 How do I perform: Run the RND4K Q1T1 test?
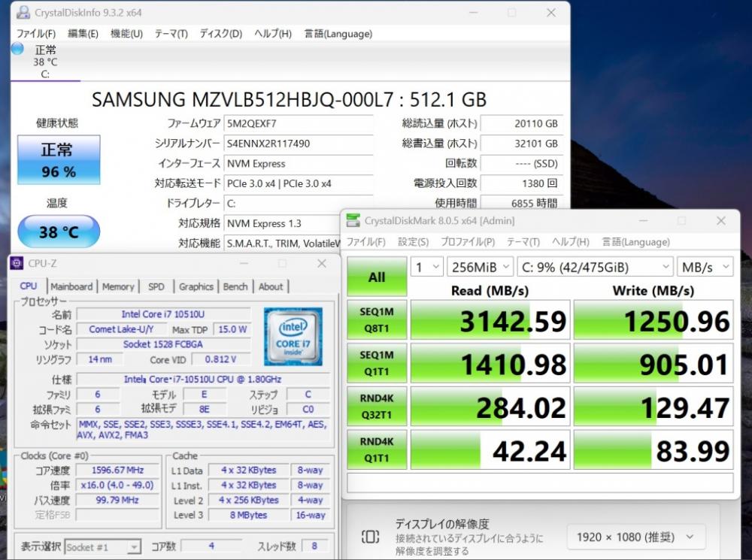click(x=377, y=450)
